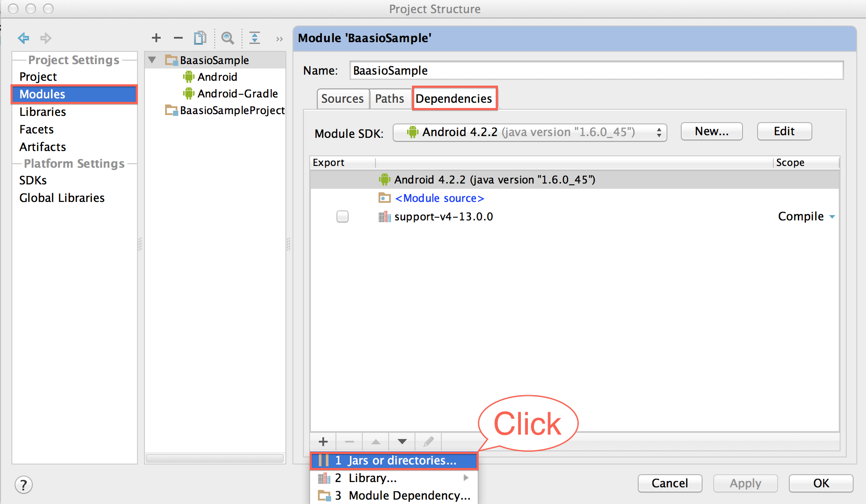Image resolution: width=866 pixels, height=504 pixels.
Task: Choose Library... from the popup
Action: pyautogui.click(x=394, y=478)
